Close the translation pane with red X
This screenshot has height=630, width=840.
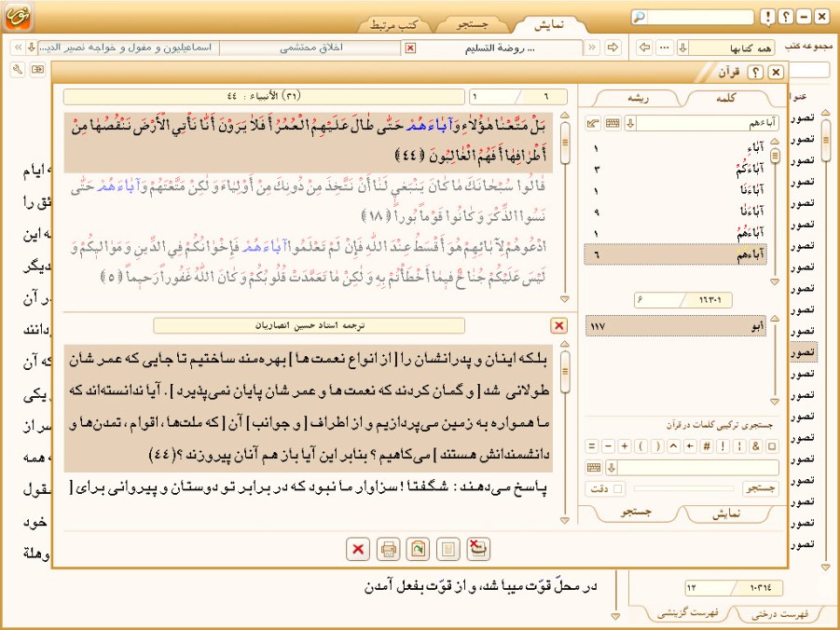coord(558,325)
